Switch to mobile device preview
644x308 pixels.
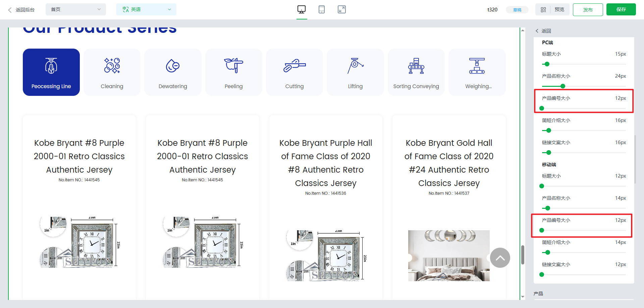(321, 9)
